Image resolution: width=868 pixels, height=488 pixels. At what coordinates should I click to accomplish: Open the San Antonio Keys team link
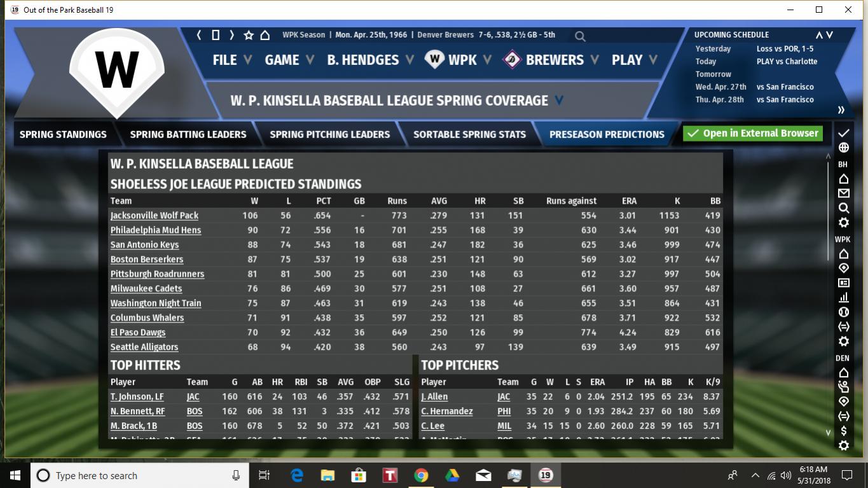pyautogui.click(x=144, y=245)
